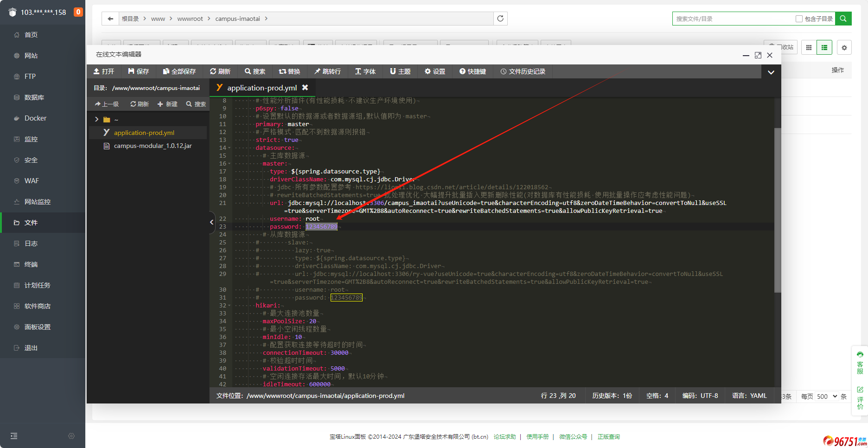The image size is (868, 448).
Task: Fold the datasource block at line 14
Action: [229, 148]
